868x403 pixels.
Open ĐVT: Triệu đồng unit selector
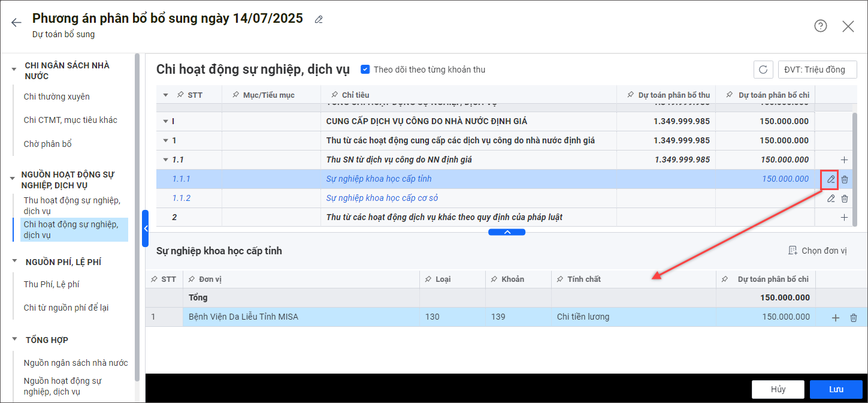point(817,70)
